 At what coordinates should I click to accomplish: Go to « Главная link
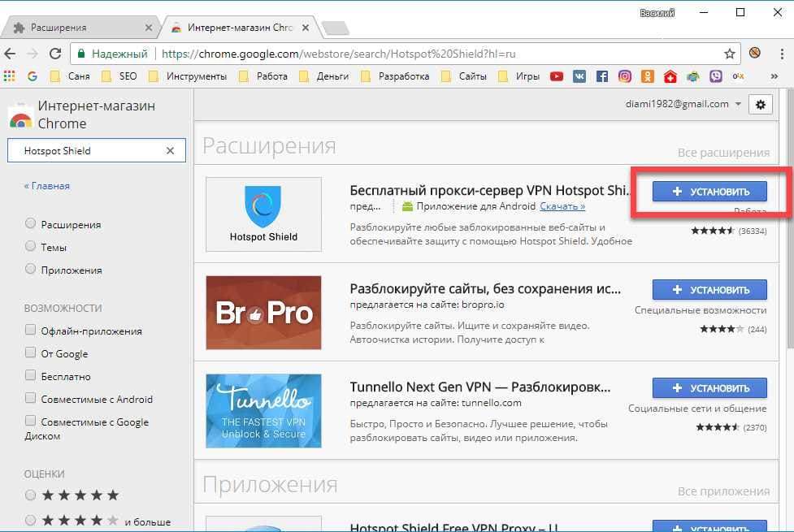pyautogui.click(x=46, y=186)
